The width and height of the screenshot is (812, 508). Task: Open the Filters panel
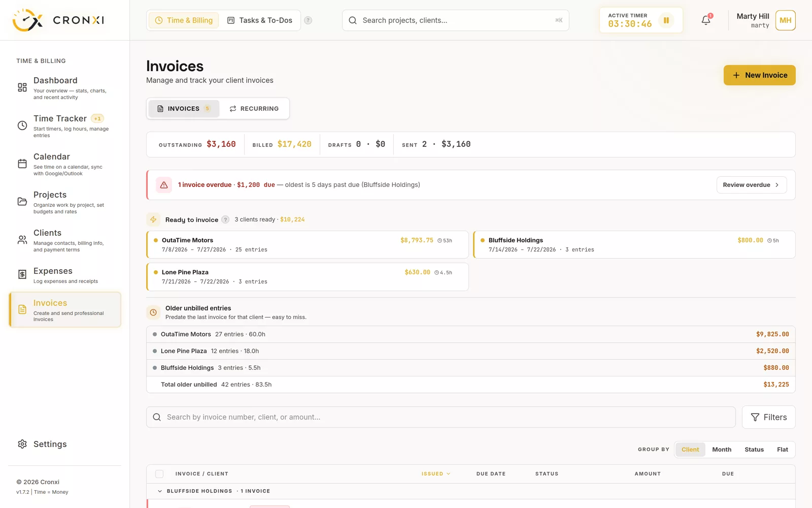click(768, 417)
